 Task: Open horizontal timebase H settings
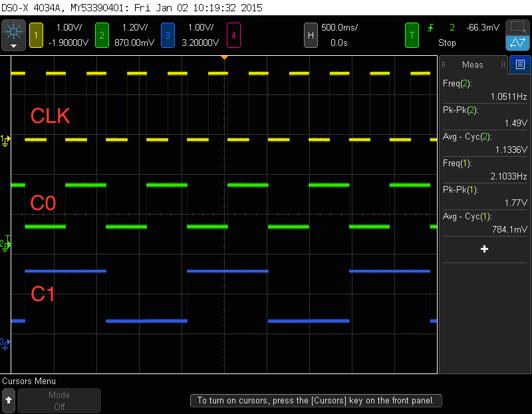[x=310, y=35]
